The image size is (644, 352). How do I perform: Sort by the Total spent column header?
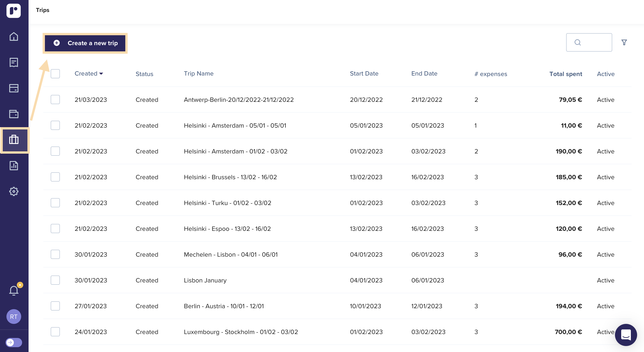pos(565,74)
